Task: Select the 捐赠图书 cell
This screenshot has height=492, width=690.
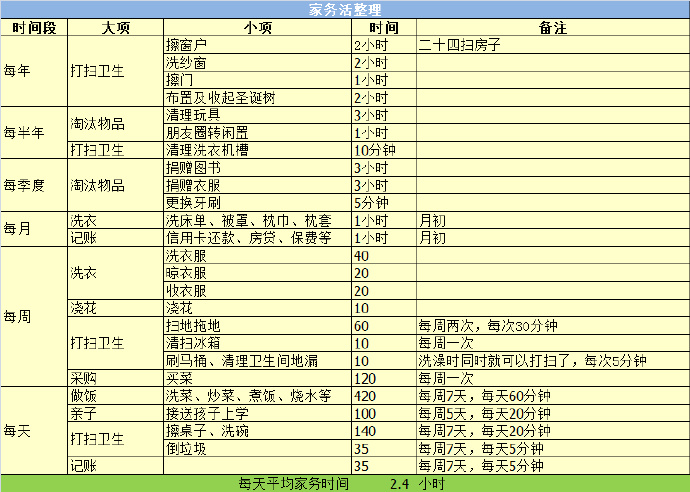Action: pos(257,168)
